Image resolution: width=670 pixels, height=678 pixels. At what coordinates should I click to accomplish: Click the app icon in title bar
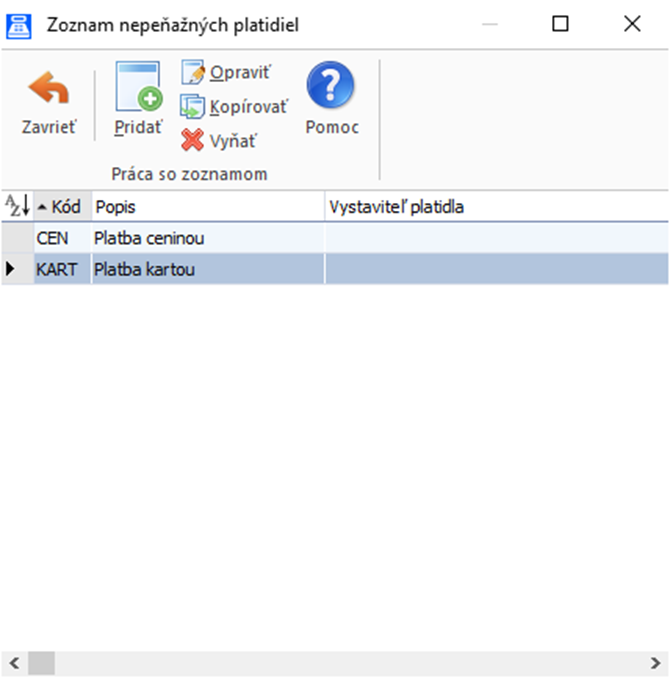pyautogui.click(x=21, y=24)
